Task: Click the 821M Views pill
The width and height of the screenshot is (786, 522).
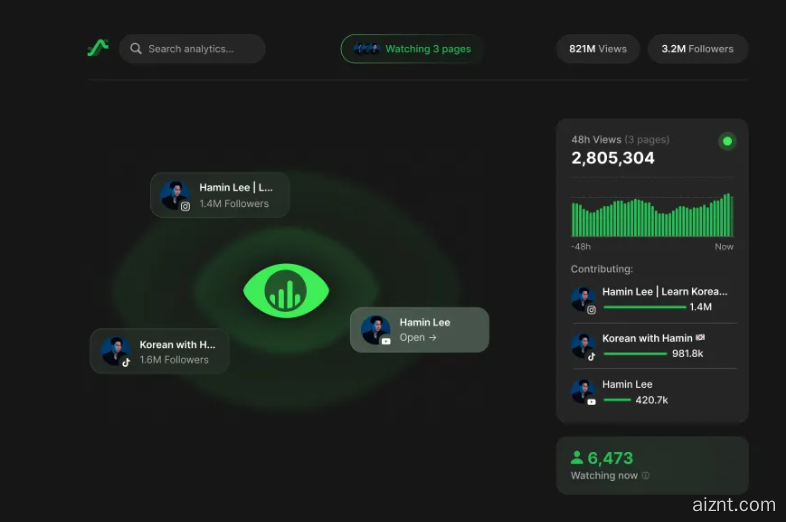Action: click(x=598, y=49)
